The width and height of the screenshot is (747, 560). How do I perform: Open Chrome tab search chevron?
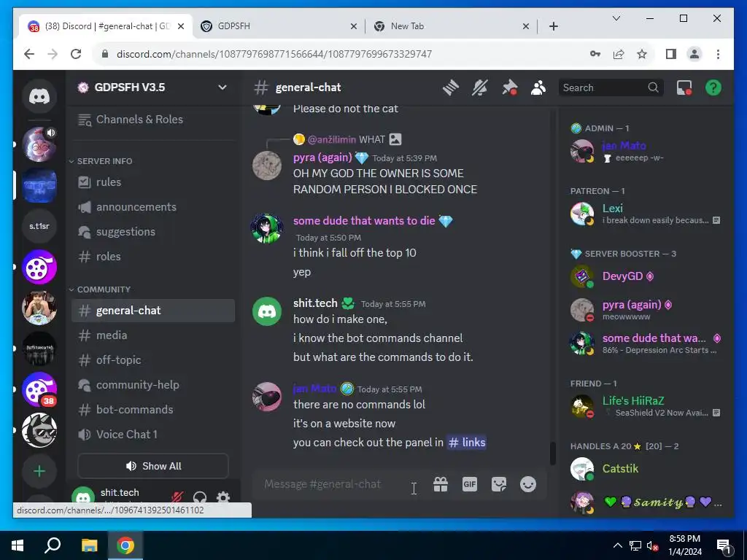coord(616,18)
